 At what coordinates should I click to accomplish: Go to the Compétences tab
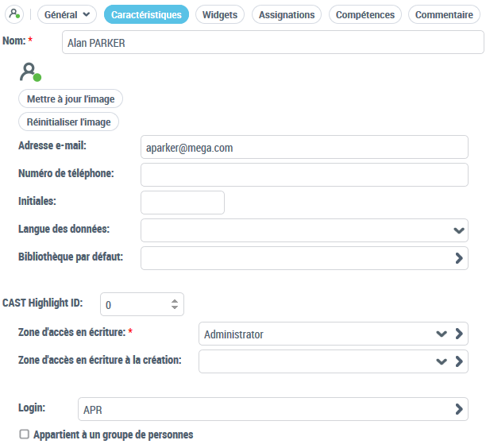click(x=365, y=14)
